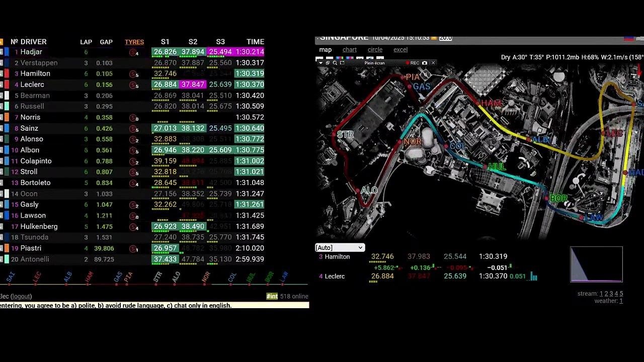Viewport: 644px width, 362px height.
Task: Click the small bar chart next to Leclerc's 0.051
Action: [x=533, y=277]
